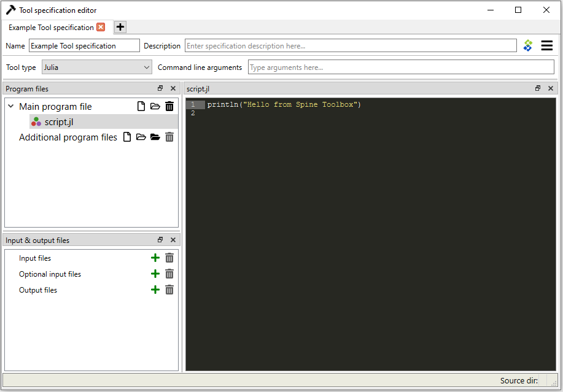Undock the Program files panel

(160, 88)
